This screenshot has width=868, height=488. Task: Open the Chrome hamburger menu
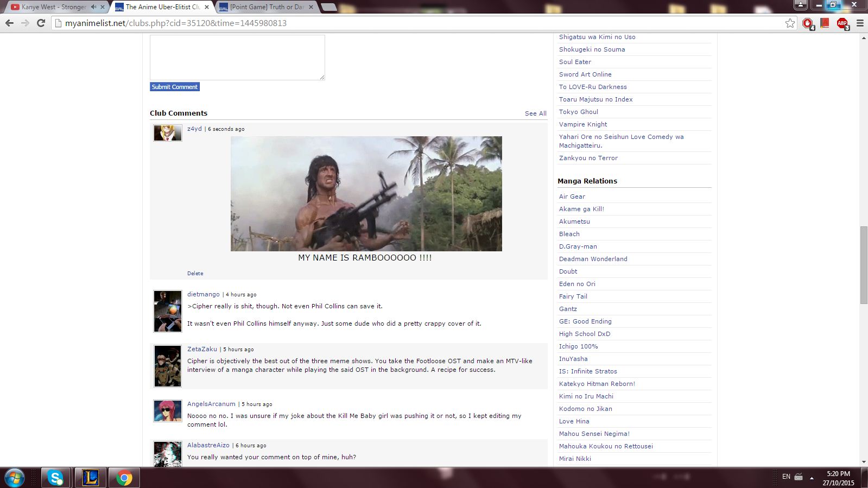pos(860,23)
